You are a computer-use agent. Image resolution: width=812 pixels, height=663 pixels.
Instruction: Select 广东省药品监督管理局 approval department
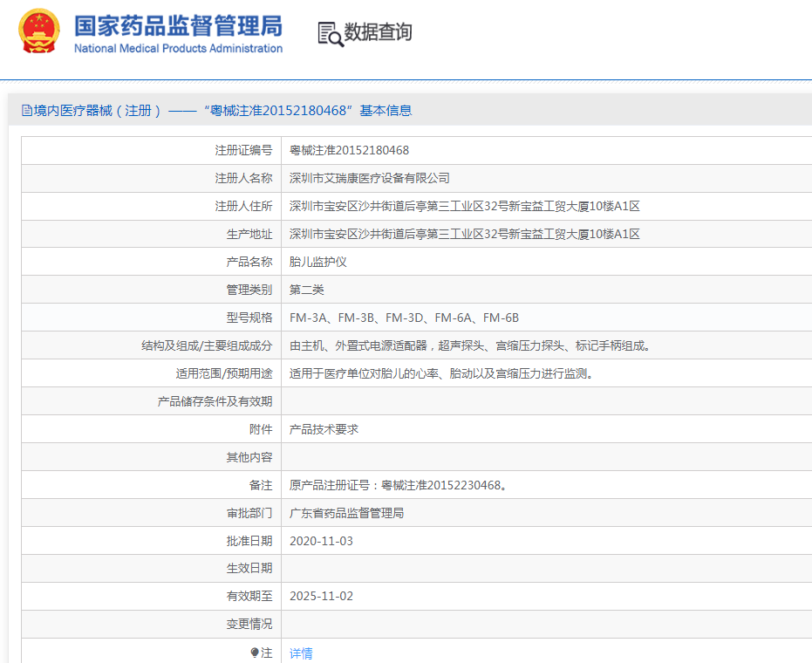click(x=346, y=513)
